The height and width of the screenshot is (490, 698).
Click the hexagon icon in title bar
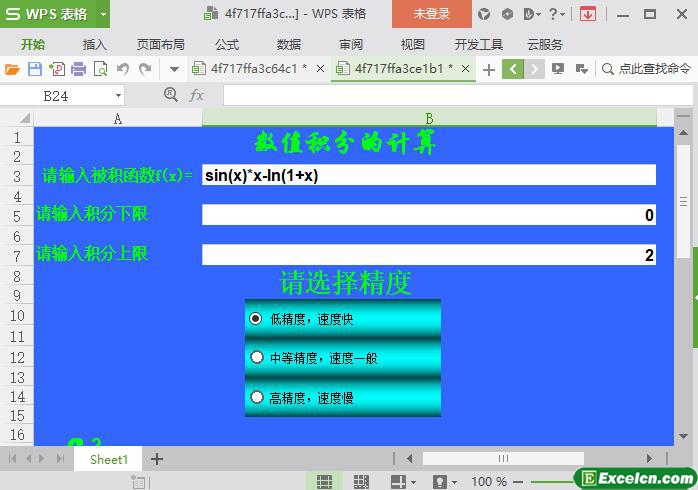(x=507, y=14)
